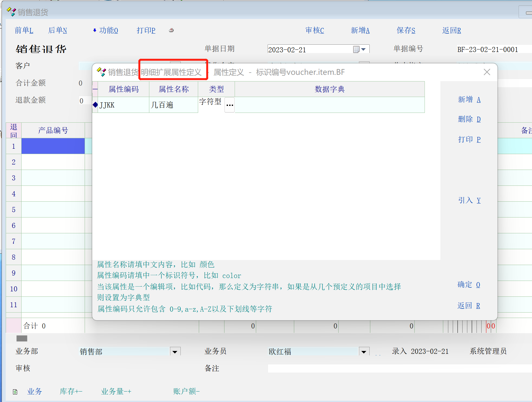The height and width of the screenshot is (402, 532).
Task: Select the JJKK row diamond marker
Action: [x=95, y=105]
